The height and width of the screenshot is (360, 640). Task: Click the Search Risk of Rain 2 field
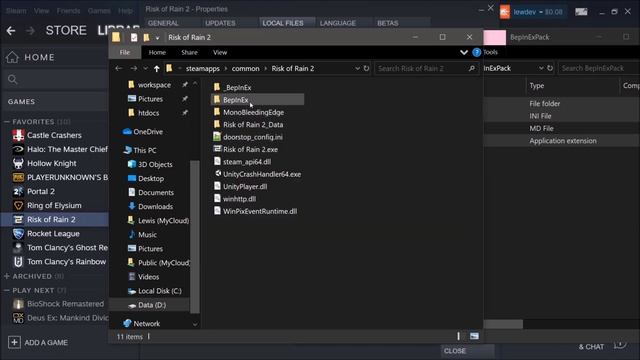425,69
